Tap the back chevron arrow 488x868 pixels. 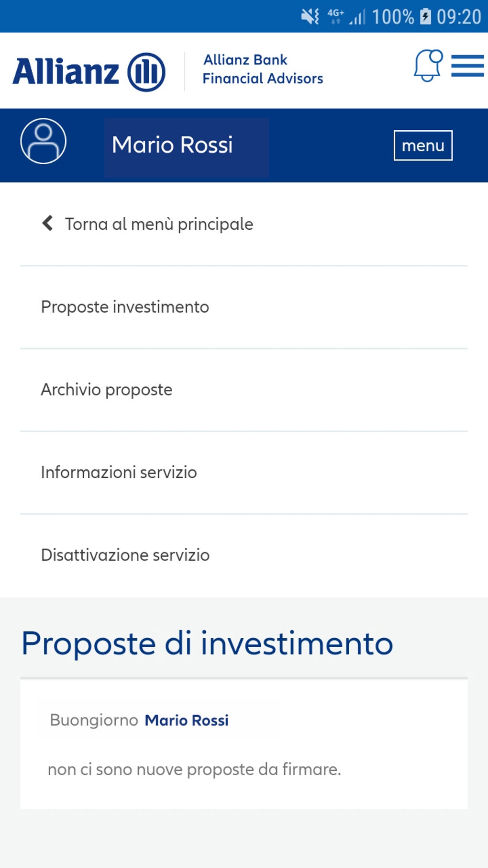pyautogui.click(x=47, y=223)
